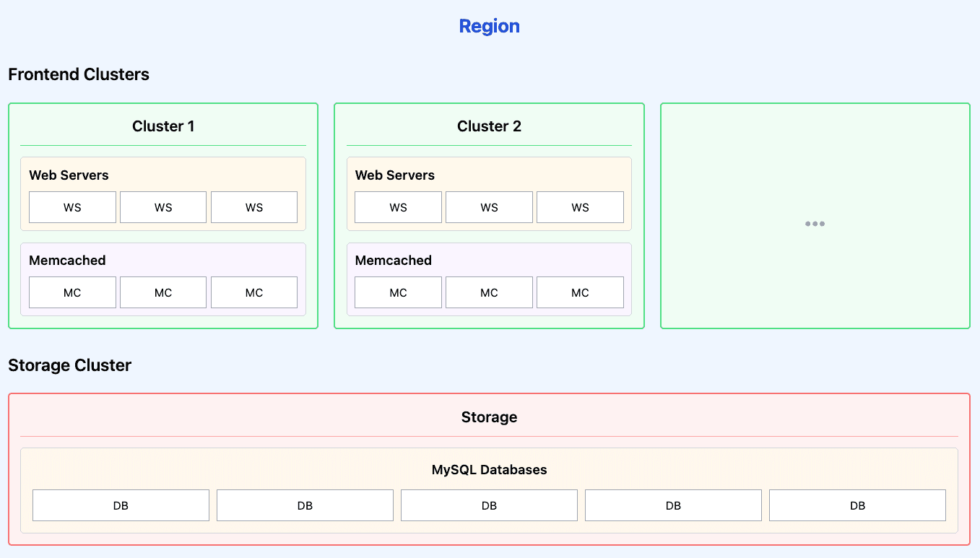Select the rightmost MC box in Cluster 1

coord(254,292)
